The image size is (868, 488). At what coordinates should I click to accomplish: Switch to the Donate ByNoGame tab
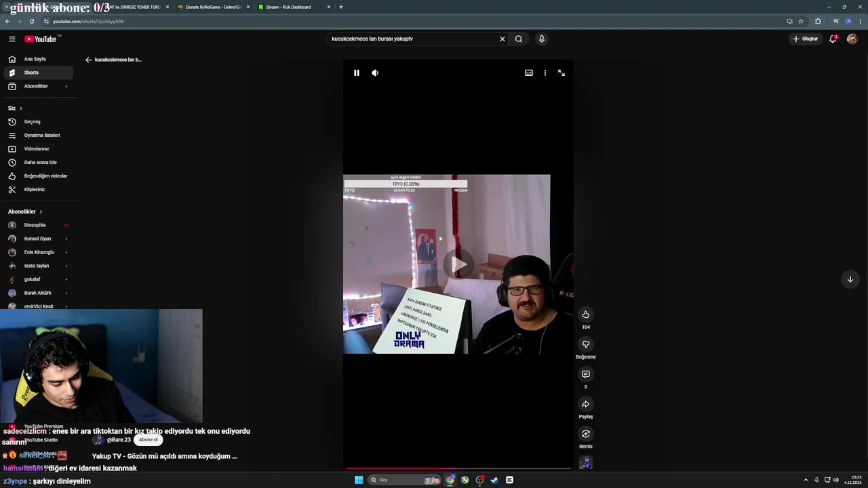point(213,7)
